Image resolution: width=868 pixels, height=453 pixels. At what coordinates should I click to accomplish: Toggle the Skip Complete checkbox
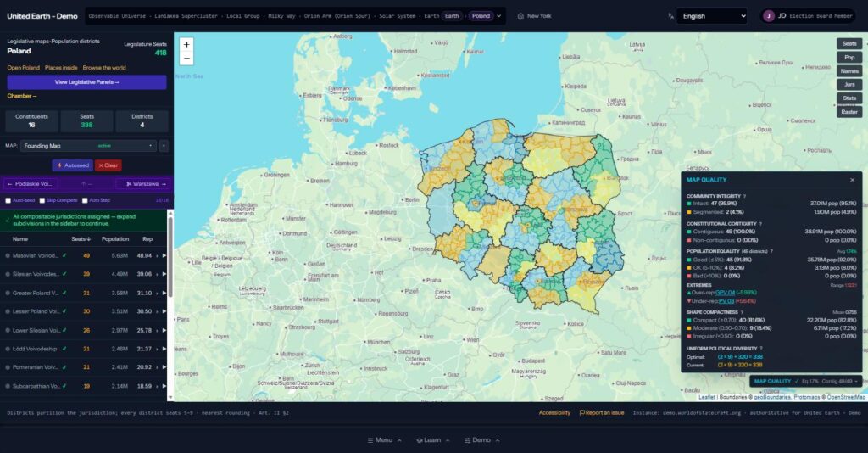pos(42,200)
